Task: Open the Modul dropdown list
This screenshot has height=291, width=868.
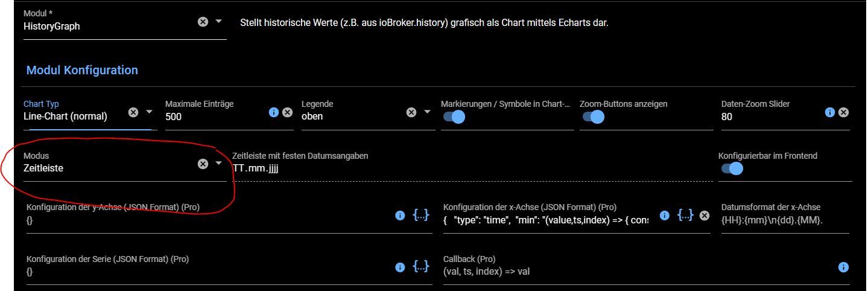Action: click(218, 22)
